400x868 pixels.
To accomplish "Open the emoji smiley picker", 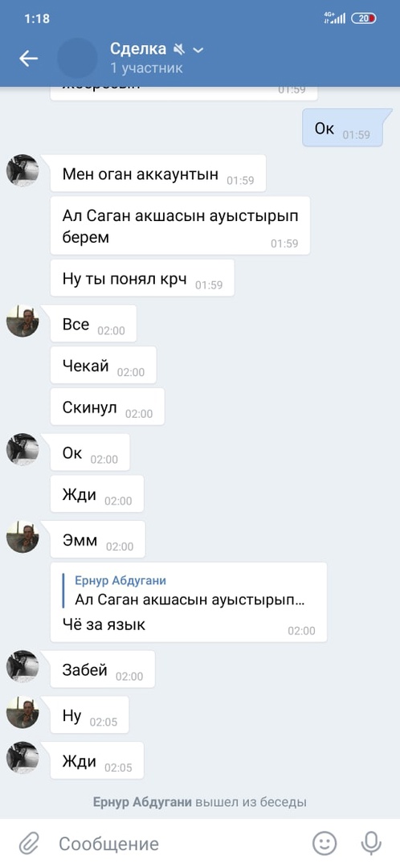I will click(x=324, y=843).
